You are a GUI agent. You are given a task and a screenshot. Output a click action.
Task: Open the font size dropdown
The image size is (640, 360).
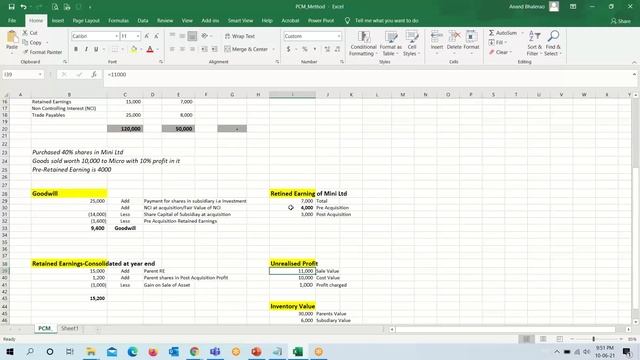point(138,36)
